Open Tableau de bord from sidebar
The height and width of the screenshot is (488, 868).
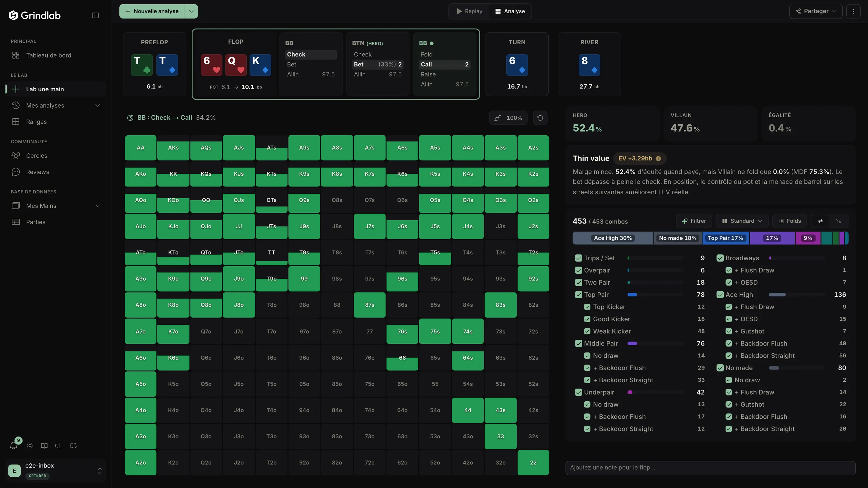click(56, 55)
